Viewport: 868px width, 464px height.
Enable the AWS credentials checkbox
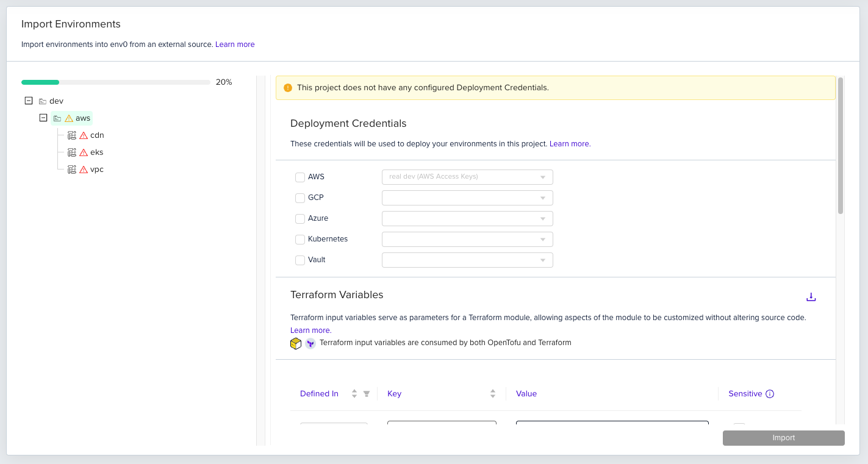(x=300, y=177)
